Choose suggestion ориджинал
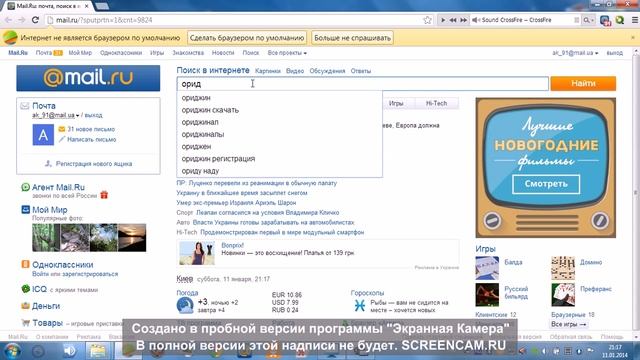Screen dimensions: 640x360 click(280, 122)
